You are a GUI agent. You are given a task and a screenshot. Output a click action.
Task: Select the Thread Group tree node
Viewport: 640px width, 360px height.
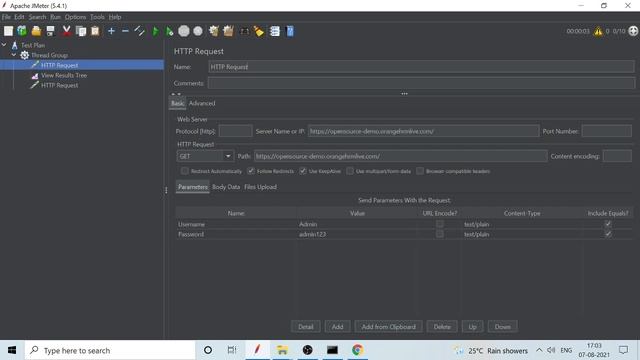tap(49, 55)
